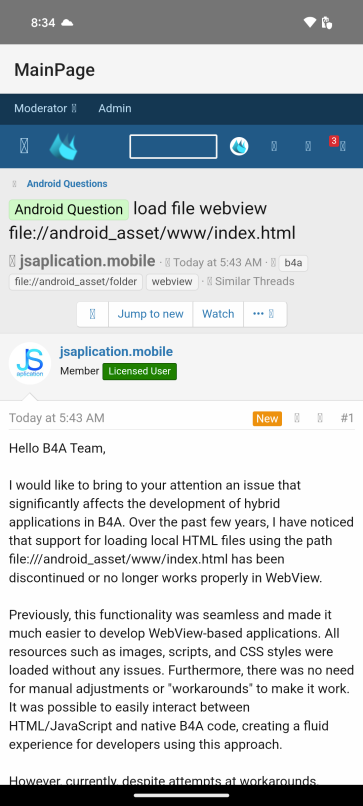Viewport: 363px width, 806px height.
Task: Open the JS aplication avatar thumbnail
Action: (x=30, y=363)
